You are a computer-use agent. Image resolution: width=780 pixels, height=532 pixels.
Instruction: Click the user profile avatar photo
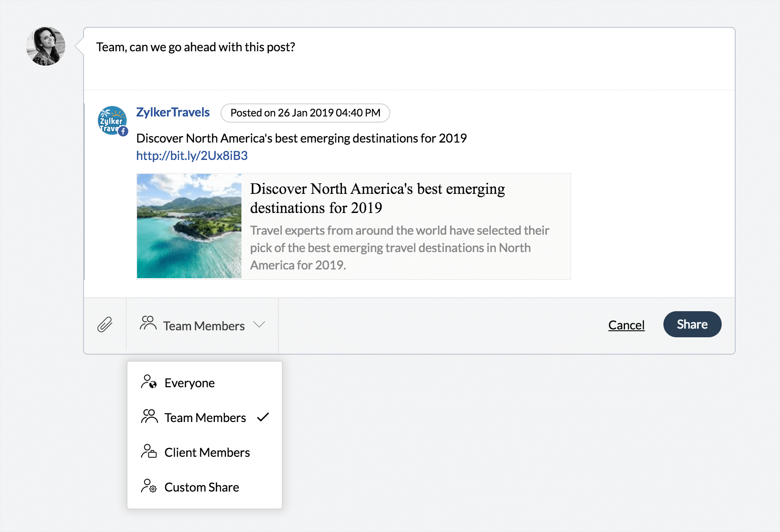(x=46, y=46)
